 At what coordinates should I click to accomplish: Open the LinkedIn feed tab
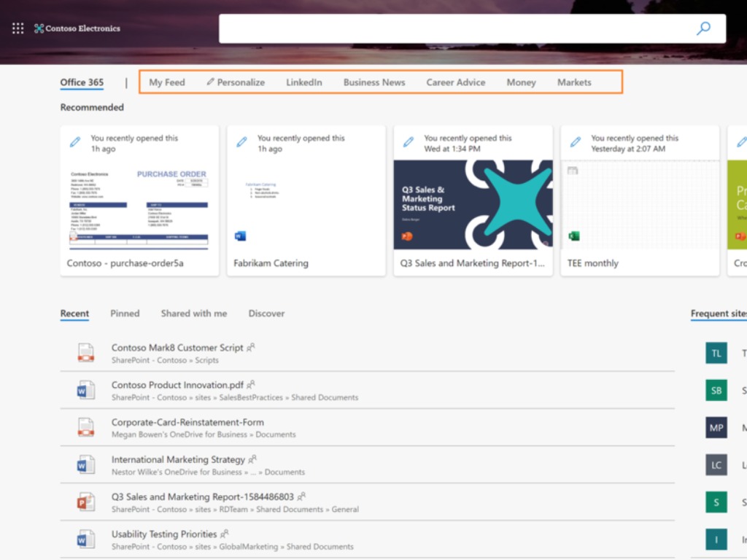(303, 82)
